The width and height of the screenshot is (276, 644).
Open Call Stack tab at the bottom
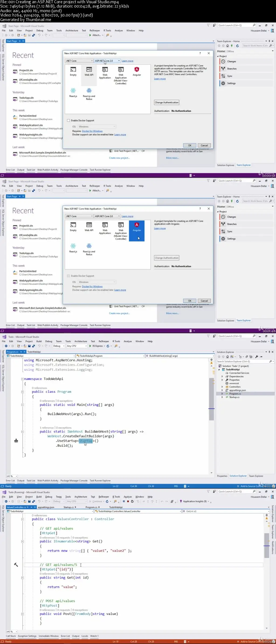tap(11, 636)
